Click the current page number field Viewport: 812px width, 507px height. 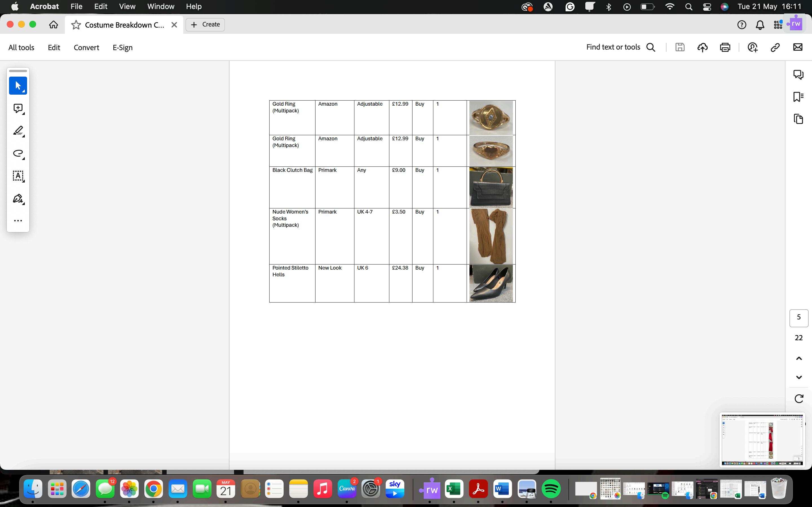(x=798, y=317)
